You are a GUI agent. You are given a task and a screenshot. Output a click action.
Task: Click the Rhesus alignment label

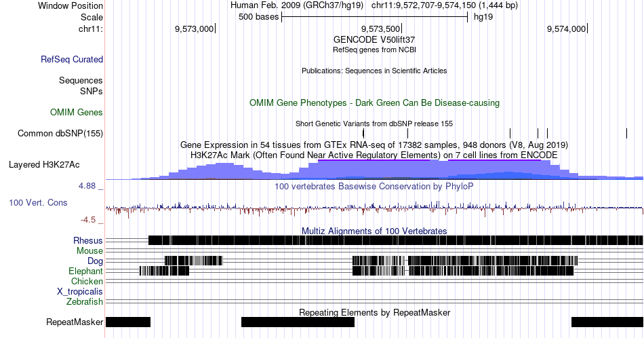click(x=88, y=240)
